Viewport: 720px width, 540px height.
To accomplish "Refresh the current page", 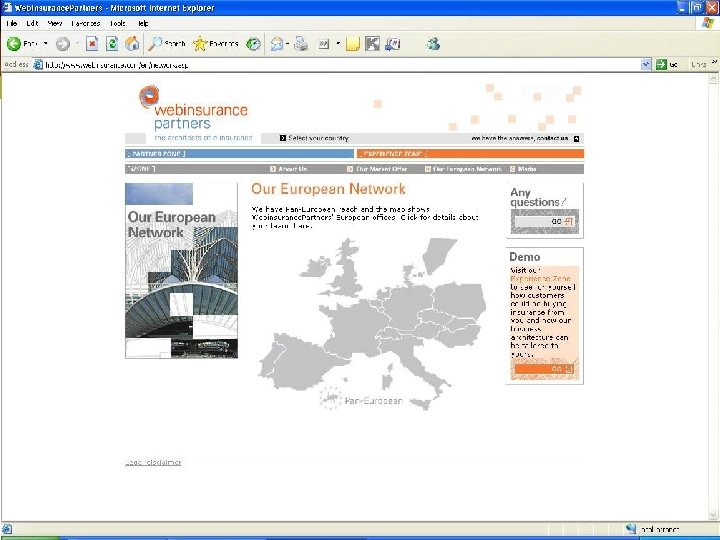I will pyautogui.click(x=112, y=44).
